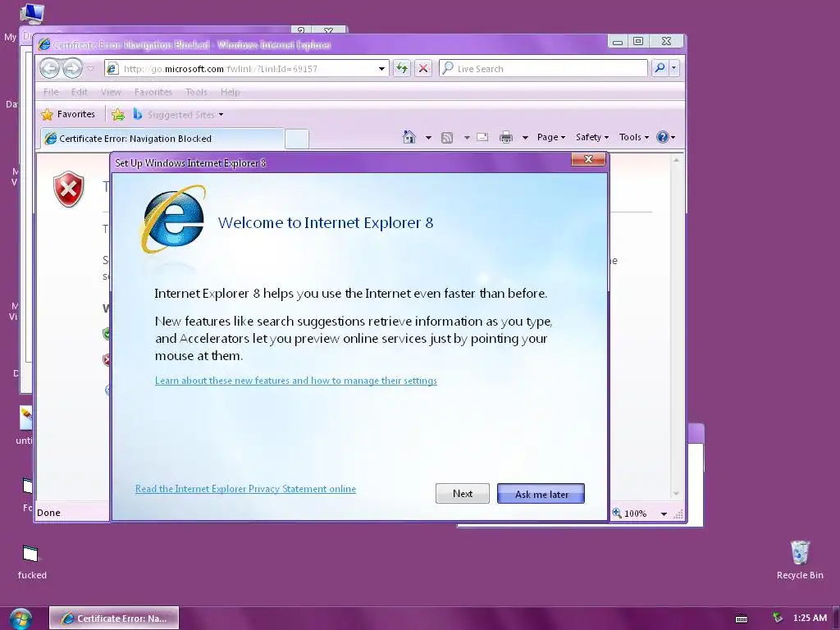Click the page icon in address bar
840x630 pixels.
112,69
